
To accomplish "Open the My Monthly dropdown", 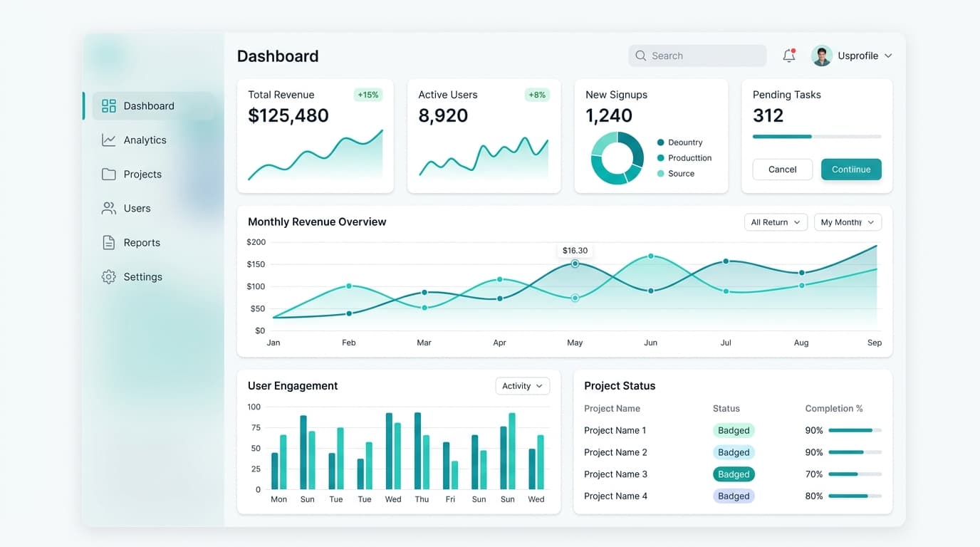I will coord(848,222).
